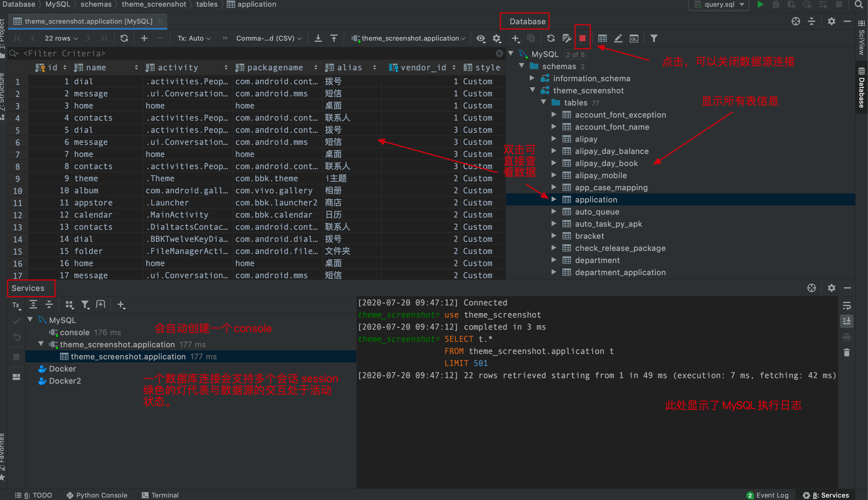Click the Group By icon in Services toolbar

click(x=69, y=305)
